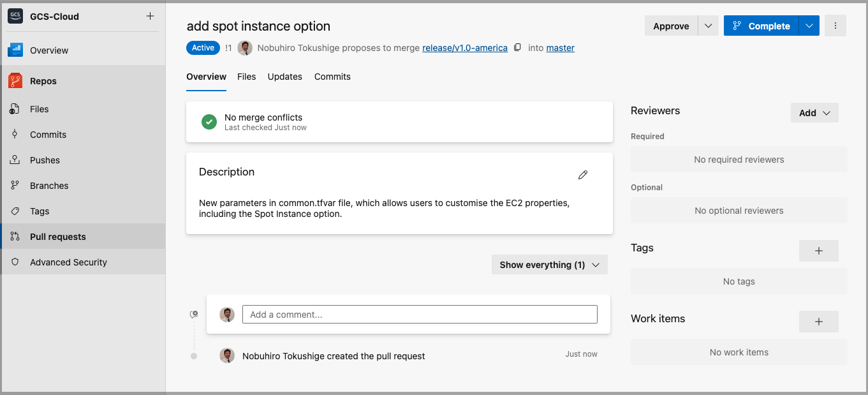
Task: Add a work item with plus button
Action: click(818, 322)
